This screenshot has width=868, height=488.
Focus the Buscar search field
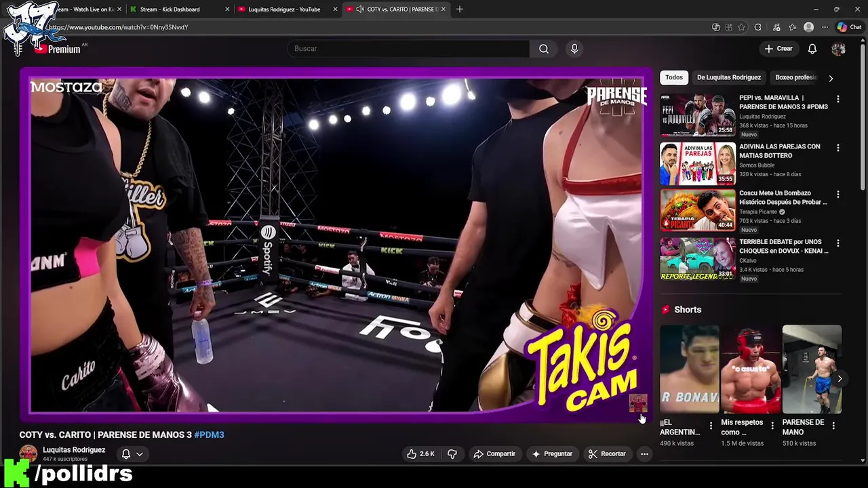coord(408,49)
